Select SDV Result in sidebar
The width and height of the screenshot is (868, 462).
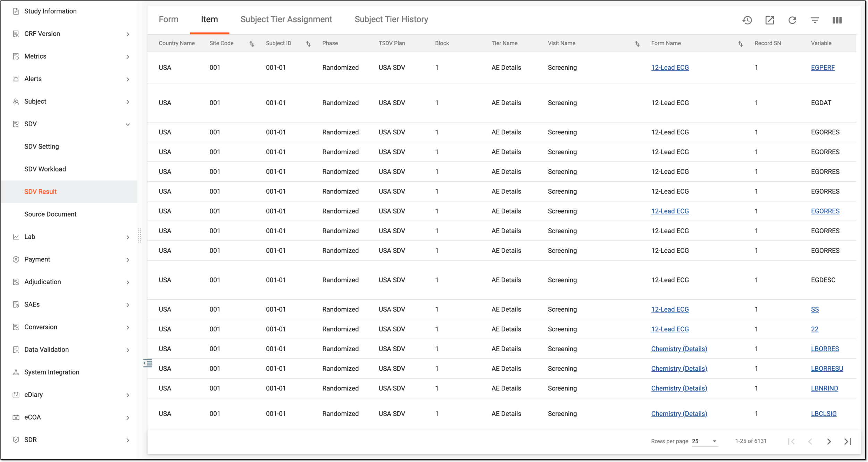[x=40, y=192]
